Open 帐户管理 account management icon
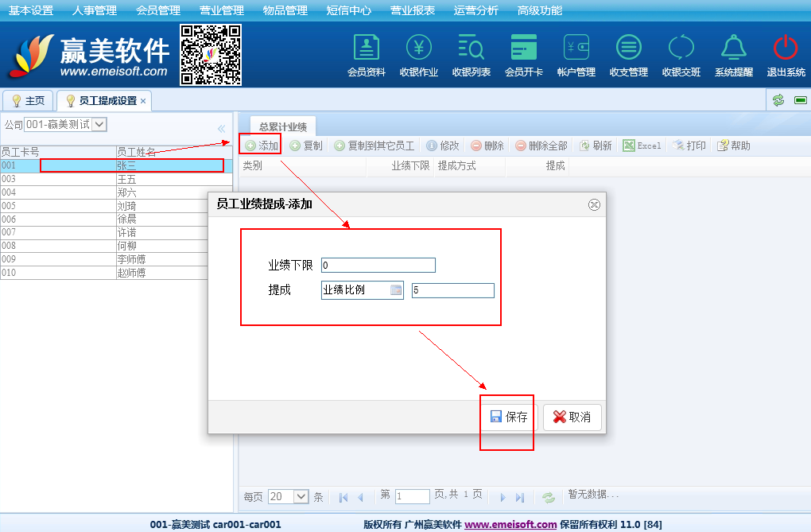The width and height of the screenshot is (811, 532). (x=576, y=49)
